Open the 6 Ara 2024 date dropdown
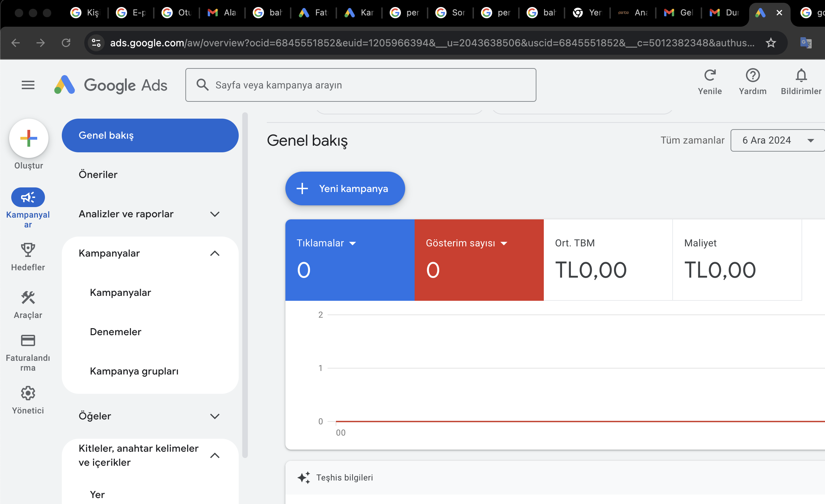The image size is (825, 504). (778, 140)
